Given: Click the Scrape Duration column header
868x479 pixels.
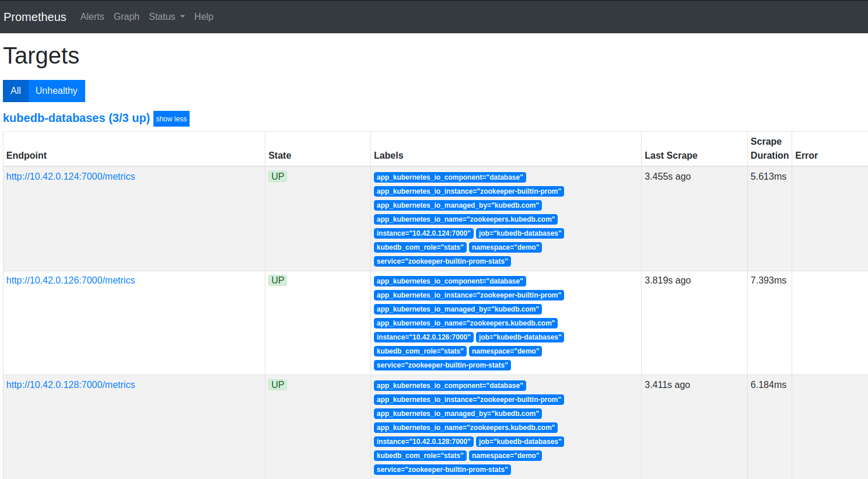Looking at the screenshot, I should coord(769,149).
